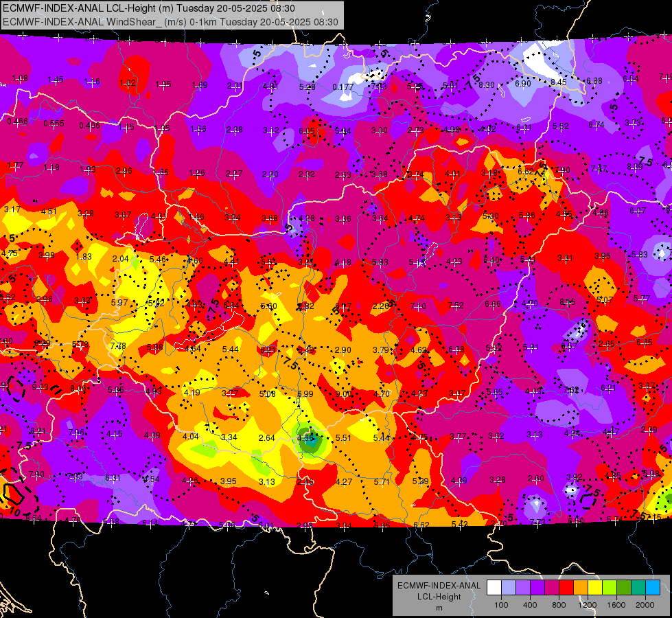The height and width of the screenshot is (618, 672).
Task: Click the WindShear 0-1km title line
Action: pos(170,22)
